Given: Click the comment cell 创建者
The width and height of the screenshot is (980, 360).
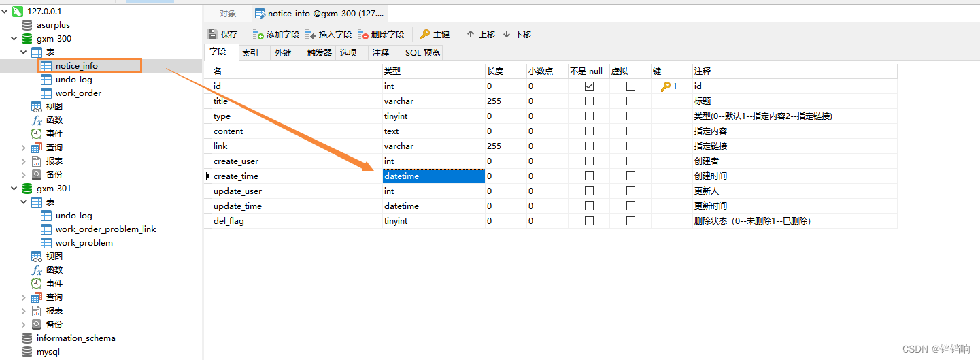Looking at the screenshot, I should click(794, 161).
